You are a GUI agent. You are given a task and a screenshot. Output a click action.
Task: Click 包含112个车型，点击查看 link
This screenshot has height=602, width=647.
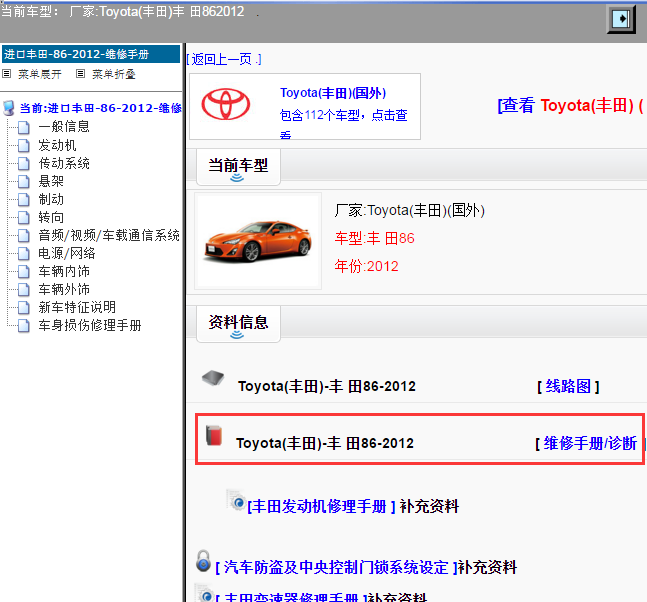tap(344, 123)
